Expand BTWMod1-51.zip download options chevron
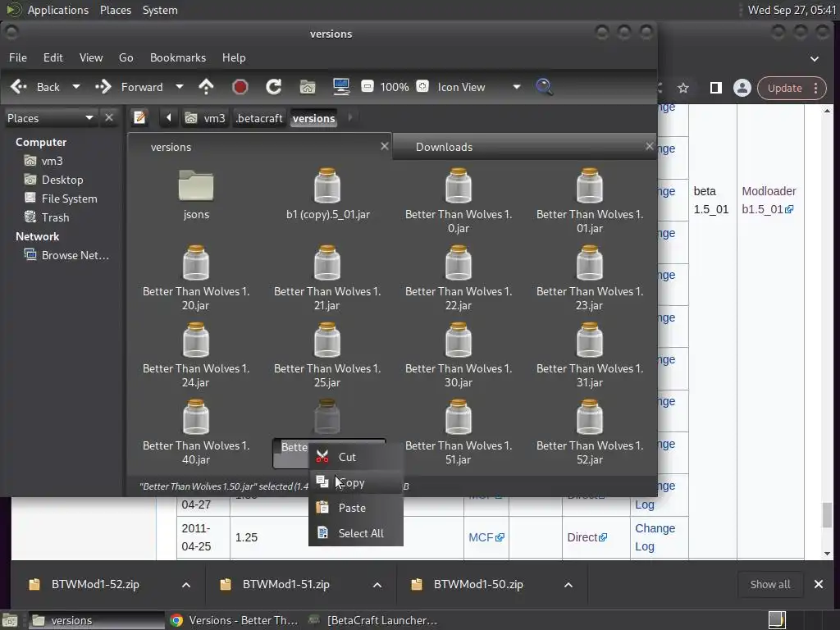840x630 pixels. click(x=377, y=584)
